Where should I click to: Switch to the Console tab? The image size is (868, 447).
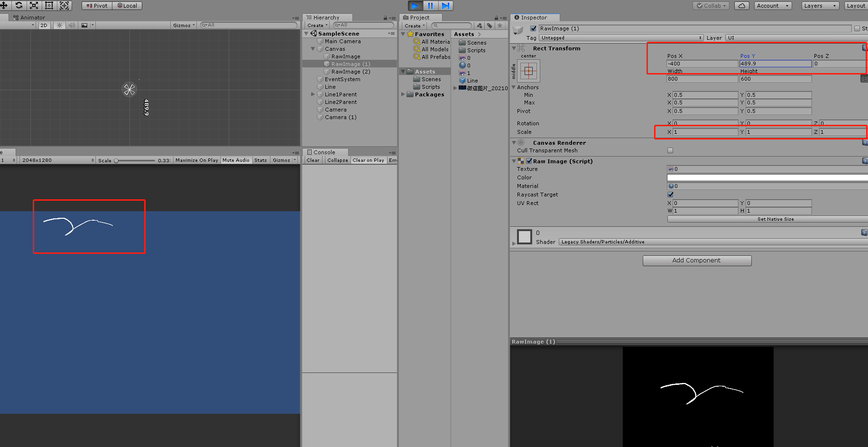point(324,152)
